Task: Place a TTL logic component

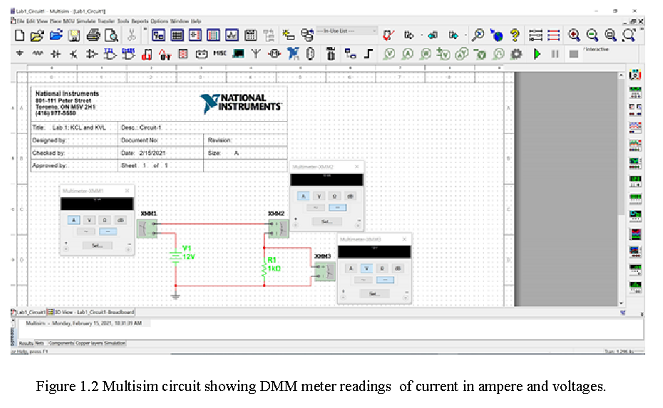Action: 110,54
